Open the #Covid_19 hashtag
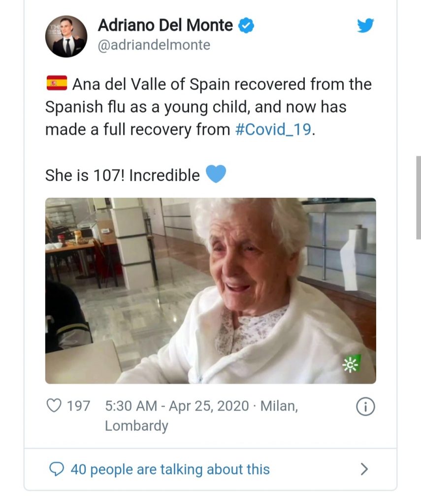 point(273,129)
